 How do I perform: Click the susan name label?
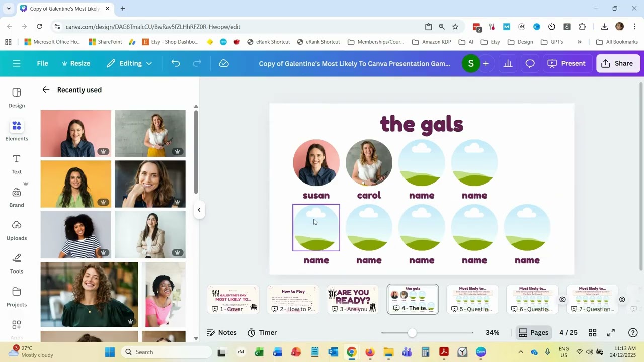[316, 195]
